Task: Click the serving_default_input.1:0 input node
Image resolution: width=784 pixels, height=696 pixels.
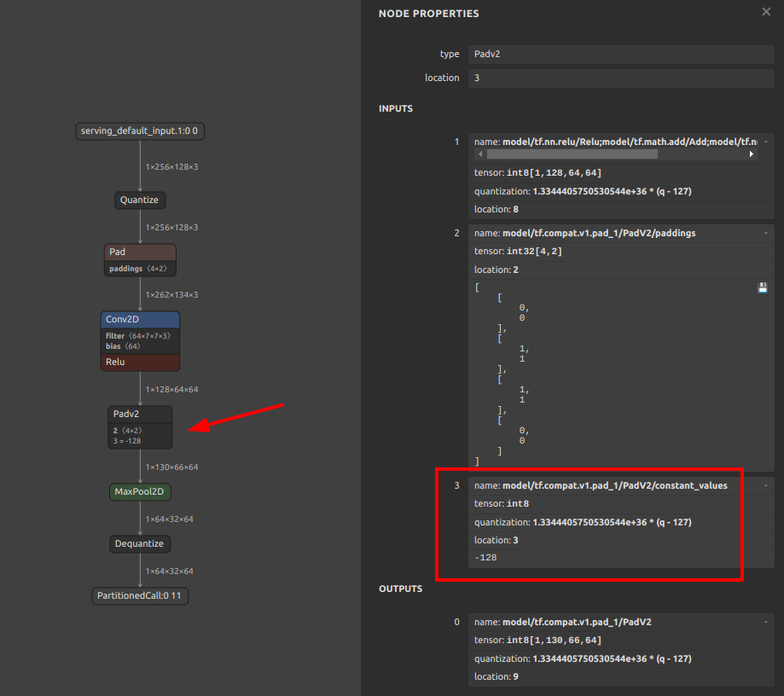Action: (x=140, y=131)
